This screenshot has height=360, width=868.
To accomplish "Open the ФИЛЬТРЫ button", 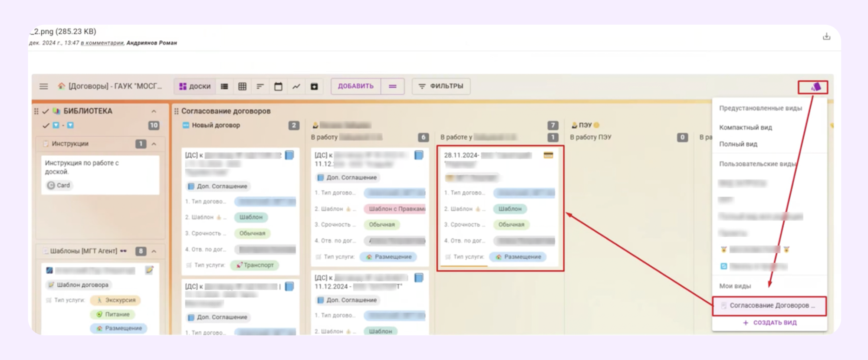I will (x=441, y=86).
